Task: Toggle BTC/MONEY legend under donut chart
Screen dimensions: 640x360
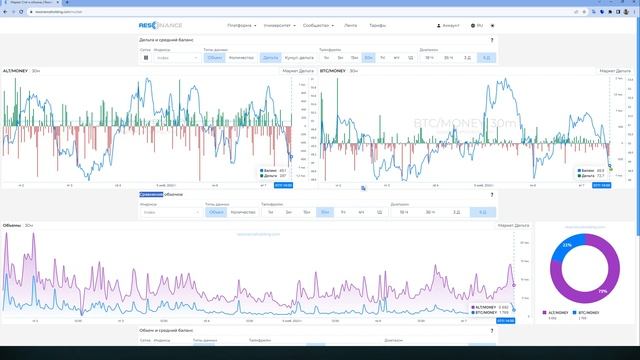Action: pyautogui.click(x=586, y=313)
